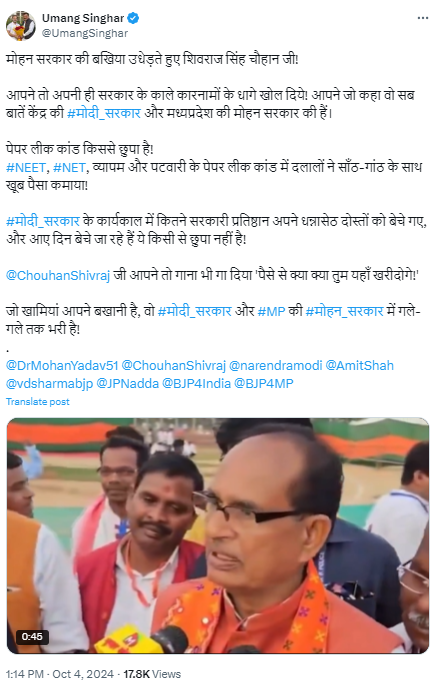Click the first #मोदी_सरकार hashtag
438x687 pixels.
(x=104, y=113)
